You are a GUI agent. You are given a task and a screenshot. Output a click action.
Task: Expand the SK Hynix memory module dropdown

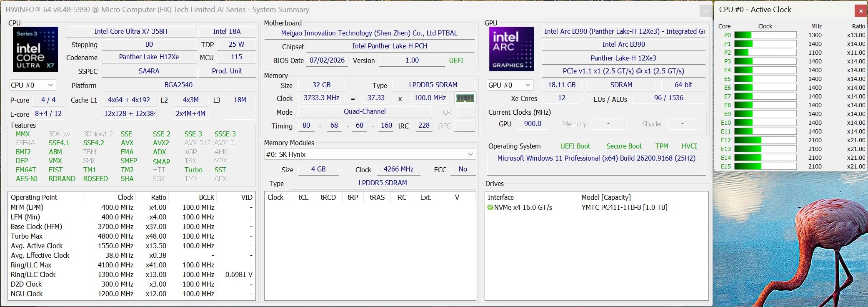[x=370, y=154]
